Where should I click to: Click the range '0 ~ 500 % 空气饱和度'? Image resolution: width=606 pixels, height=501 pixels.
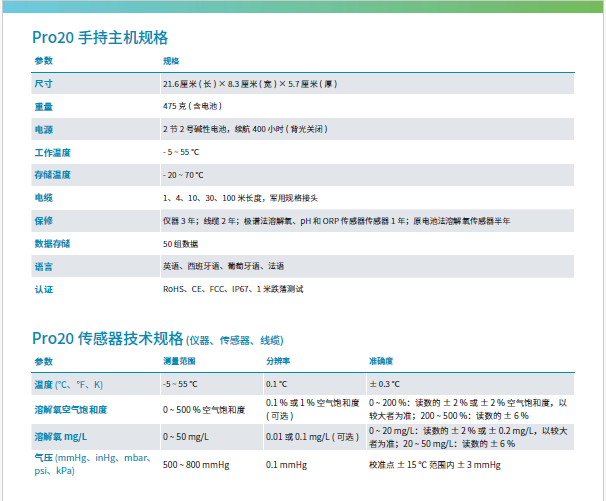coord(204,410)
